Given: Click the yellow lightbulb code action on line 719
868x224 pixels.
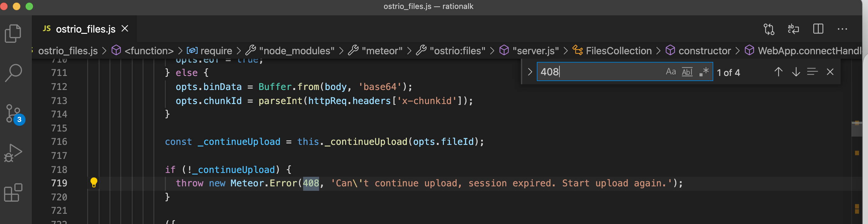Looking at the screenshot, I should coord(94,183).
